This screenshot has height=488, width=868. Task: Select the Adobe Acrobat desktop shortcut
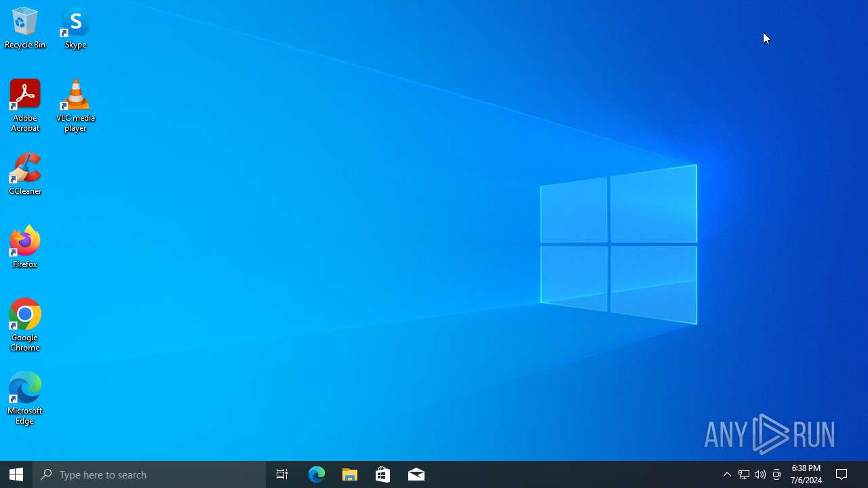point(25,106)
